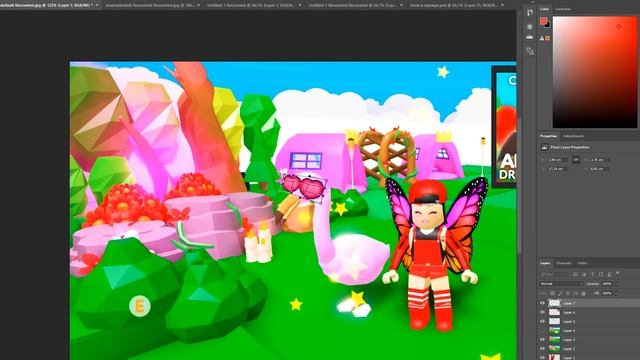Filter layers by pixel layers icon
640x360 pixels.
point(576,274)
